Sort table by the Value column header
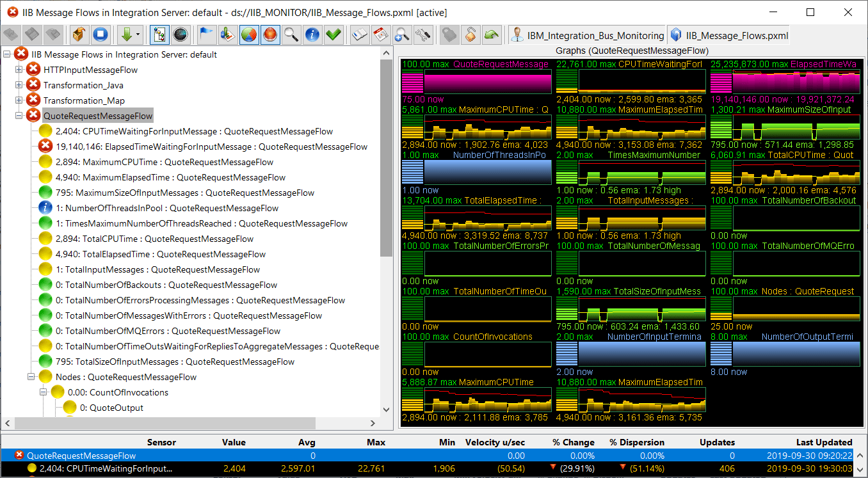The height and width of the screenshot is (478, 868). point(234,442)
